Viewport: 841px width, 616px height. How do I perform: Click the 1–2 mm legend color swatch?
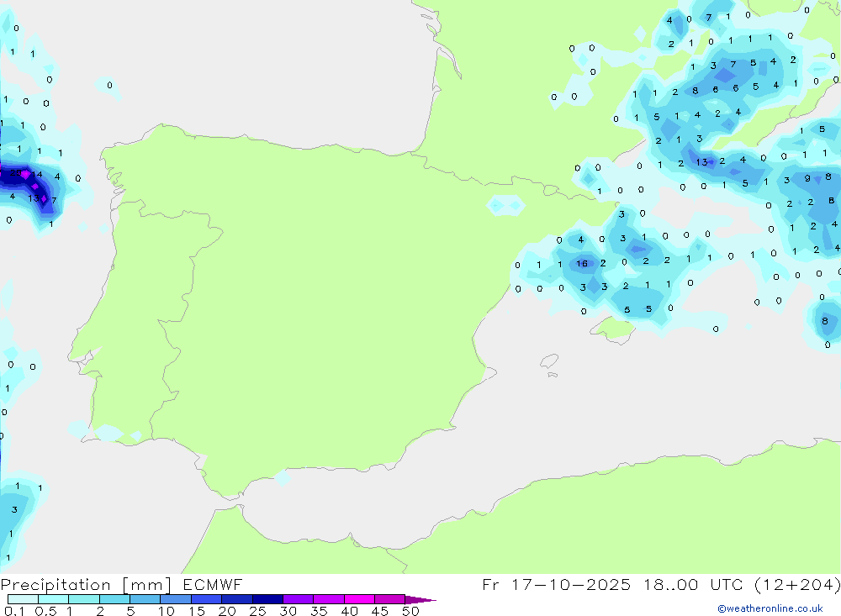click(84, 599)
